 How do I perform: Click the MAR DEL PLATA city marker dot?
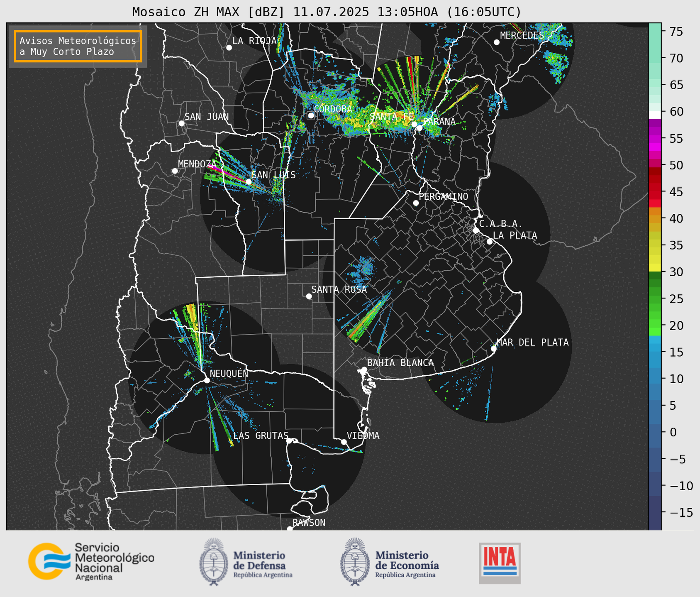494,349
